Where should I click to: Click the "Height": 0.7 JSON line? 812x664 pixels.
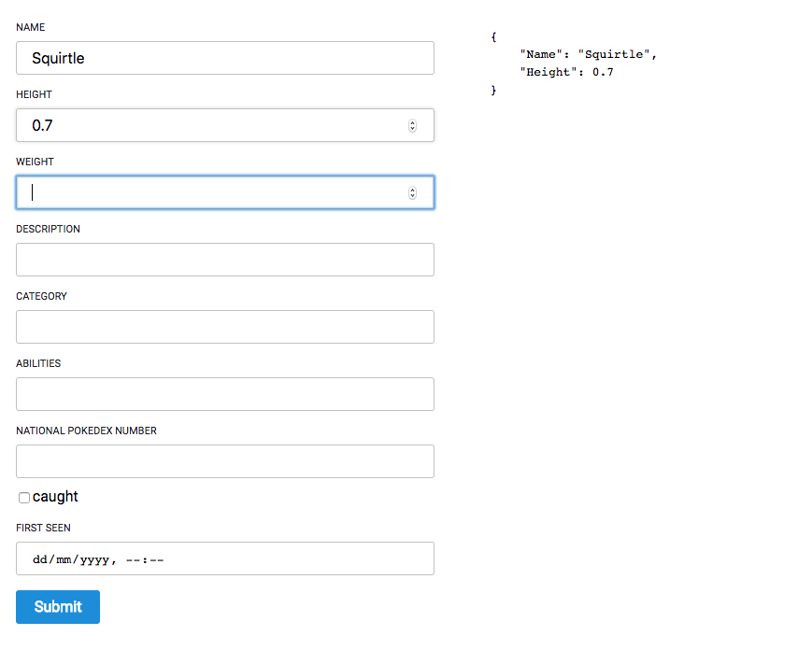click(x=566, y=72)
